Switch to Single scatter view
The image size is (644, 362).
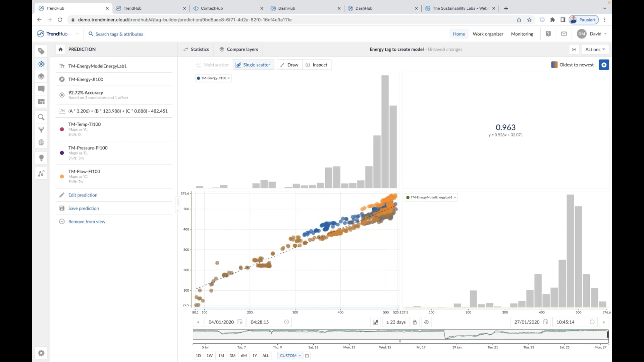pyautogui.click(x=253, y=65)
